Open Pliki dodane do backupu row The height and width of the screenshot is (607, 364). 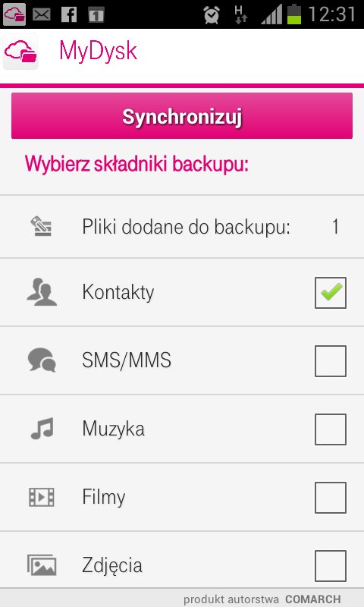pos(182,226)
